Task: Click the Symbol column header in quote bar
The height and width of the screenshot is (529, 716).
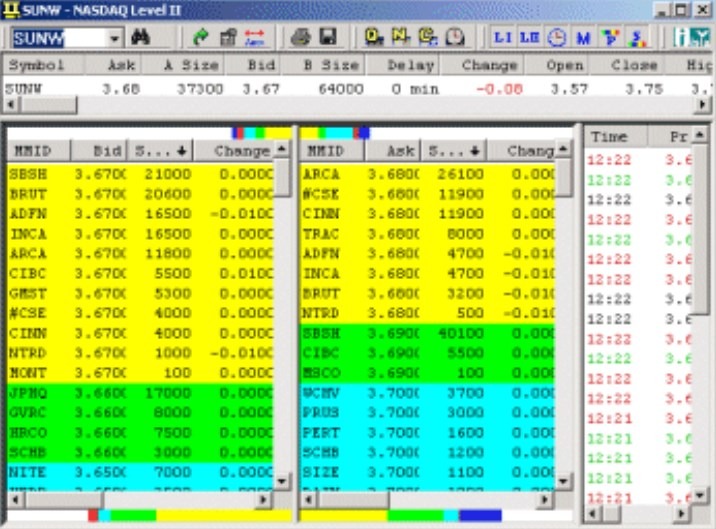Action: (x=43, y=65)
